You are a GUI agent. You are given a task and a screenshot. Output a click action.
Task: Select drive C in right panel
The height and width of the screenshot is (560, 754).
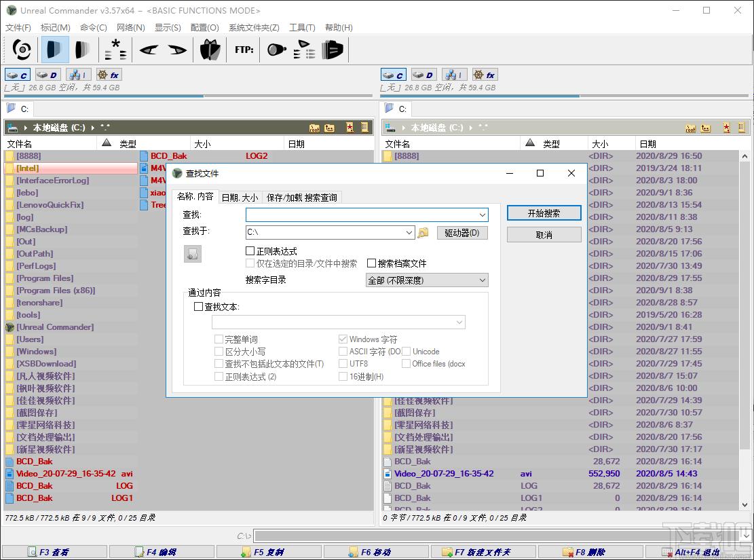coord(394,75)
